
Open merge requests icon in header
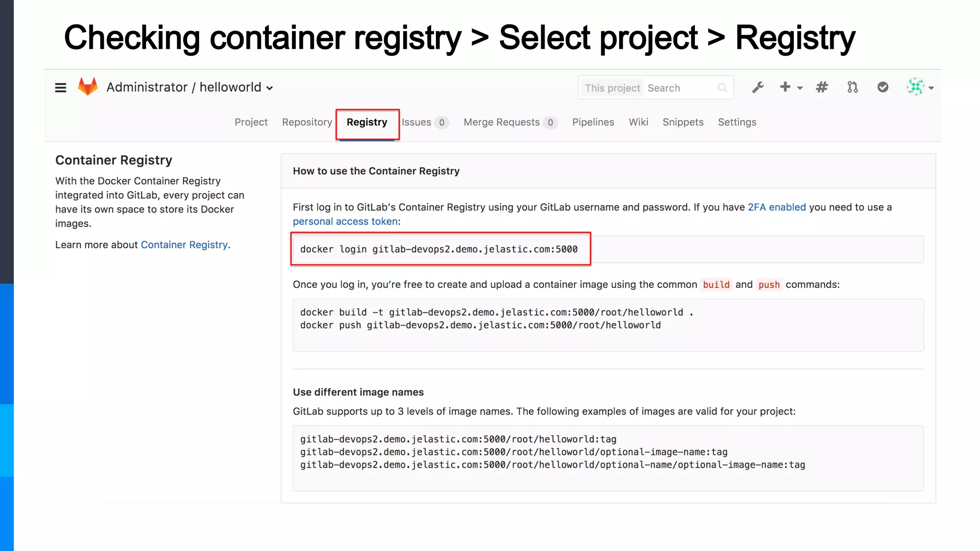point(852,88)
